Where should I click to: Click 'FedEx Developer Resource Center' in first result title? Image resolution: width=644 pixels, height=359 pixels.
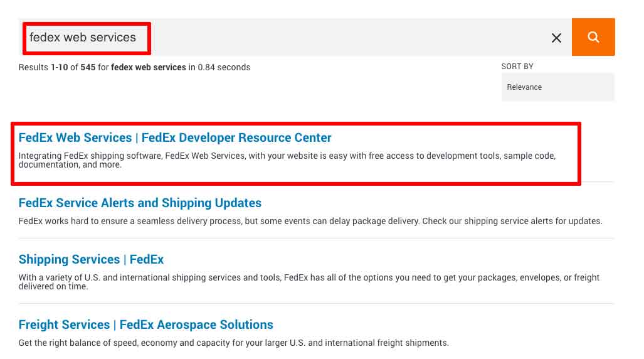(x=236, y=138)
